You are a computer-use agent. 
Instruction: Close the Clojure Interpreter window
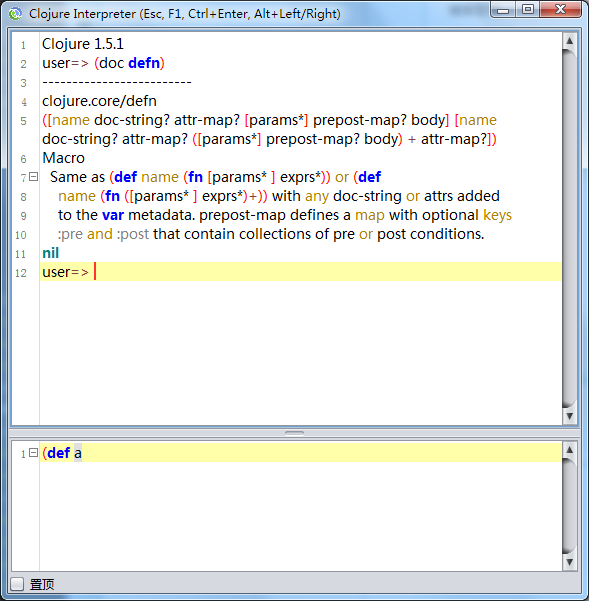coord(561,10)
